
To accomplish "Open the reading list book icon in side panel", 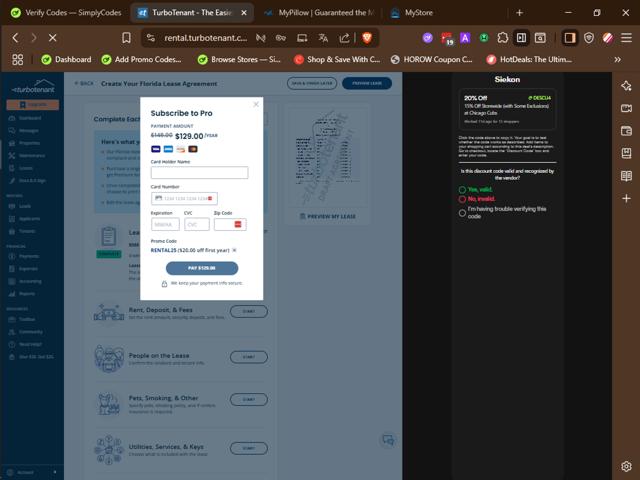I will click(626, 176).
